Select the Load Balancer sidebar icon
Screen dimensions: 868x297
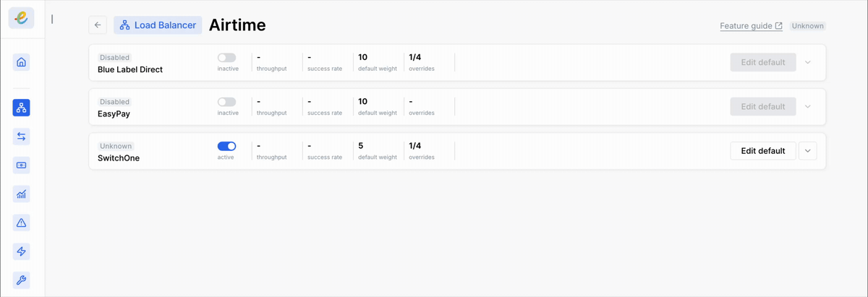tap(21, 108)
